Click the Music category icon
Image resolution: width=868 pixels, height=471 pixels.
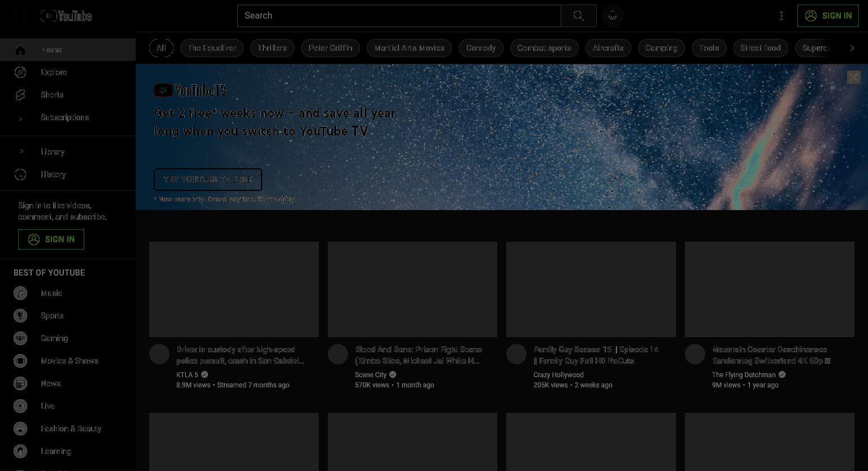pyautogui.click(x=20, y=293)
